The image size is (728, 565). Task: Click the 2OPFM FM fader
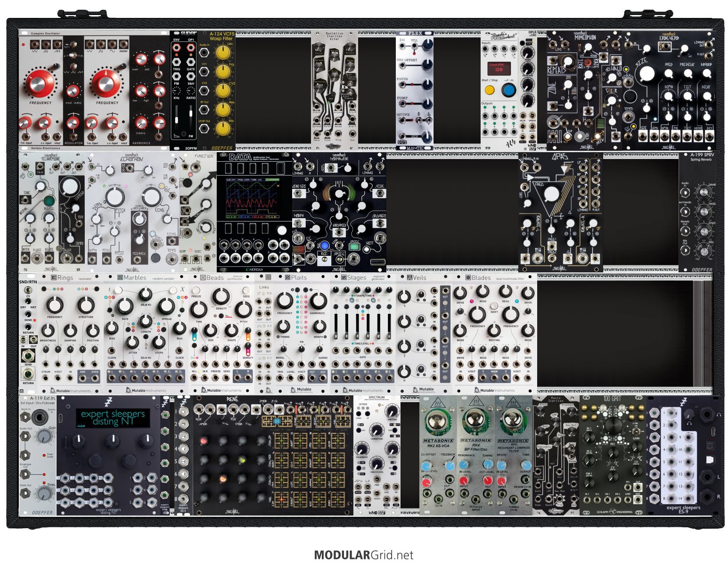191,118
